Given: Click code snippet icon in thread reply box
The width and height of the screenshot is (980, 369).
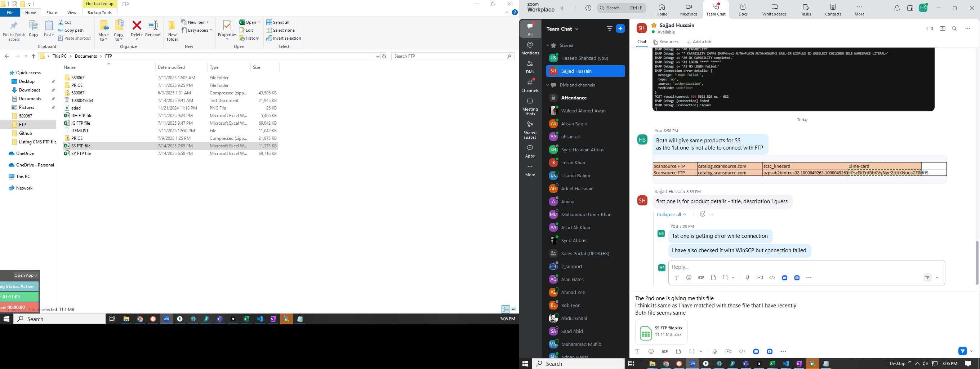Looking at the screenshot, I should point(772,278).
